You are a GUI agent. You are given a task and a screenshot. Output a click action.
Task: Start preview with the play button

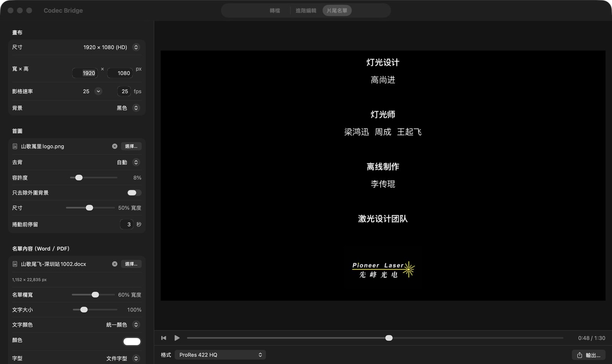point(177,338)
